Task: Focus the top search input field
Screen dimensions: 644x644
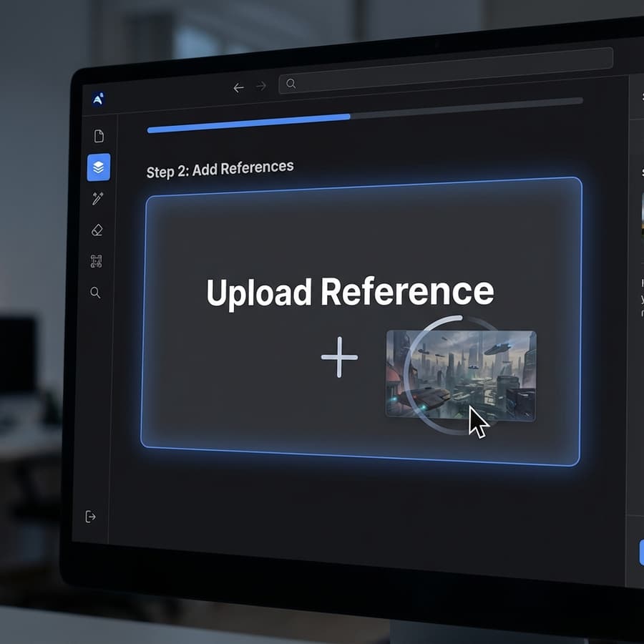Action: pos(446,71)
